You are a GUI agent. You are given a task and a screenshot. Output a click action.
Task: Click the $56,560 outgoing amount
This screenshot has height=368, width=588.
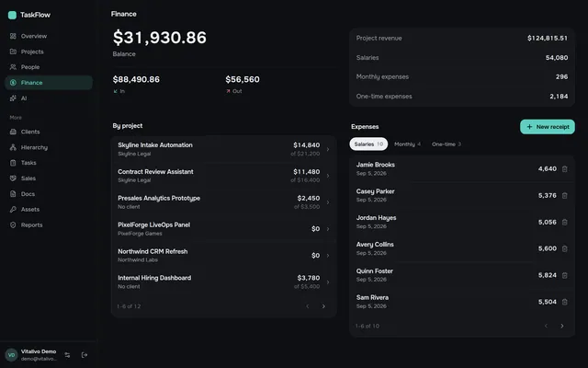(243, 80)
